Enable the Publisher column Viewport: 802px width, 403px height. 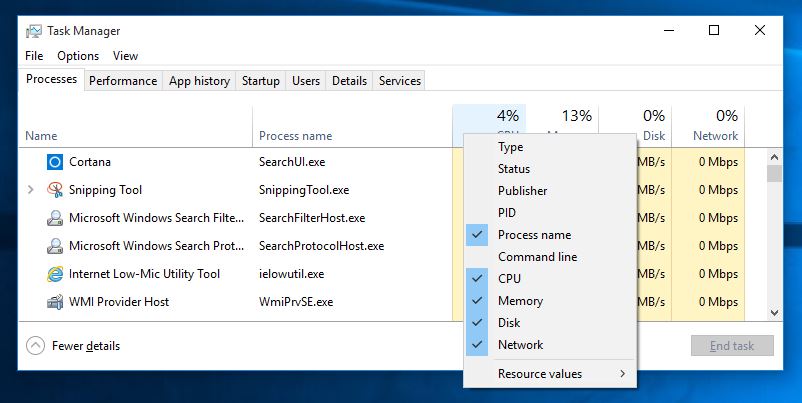coord(550,191)
